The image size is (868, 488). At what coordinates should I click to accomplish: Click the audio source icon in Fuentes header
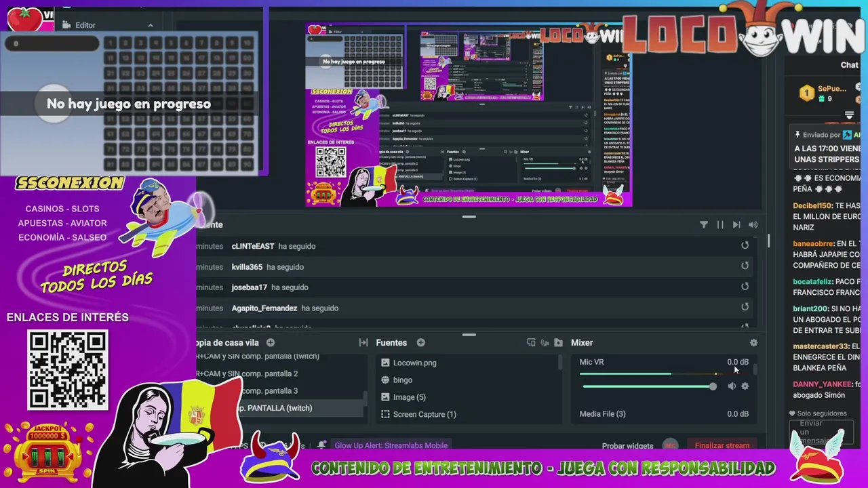click(545, 343)
